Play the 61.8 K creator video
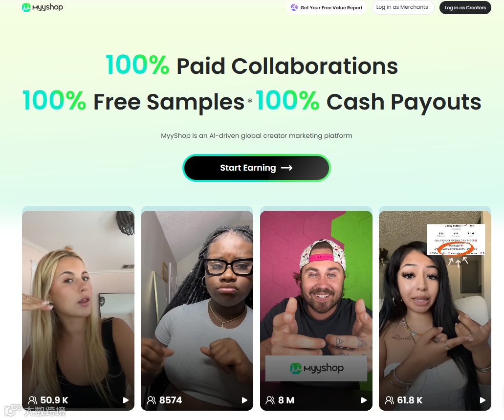The height and width of the screenshot is (420, 504). pyautogui.click(x=482, y=400)
